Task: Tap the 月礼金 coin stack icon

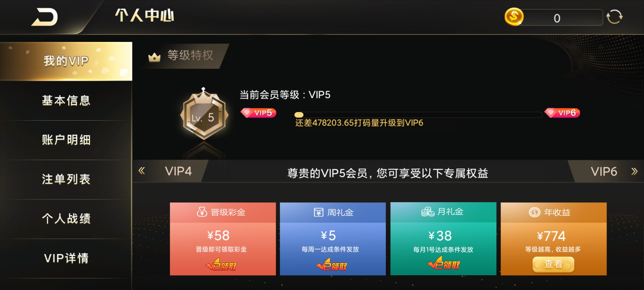Action: pos(428,212)
